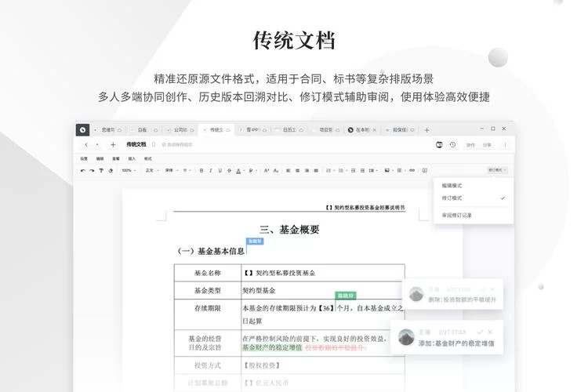Open the 修订模式 mode dropdown
588x392 pixels.
[497, 170]
